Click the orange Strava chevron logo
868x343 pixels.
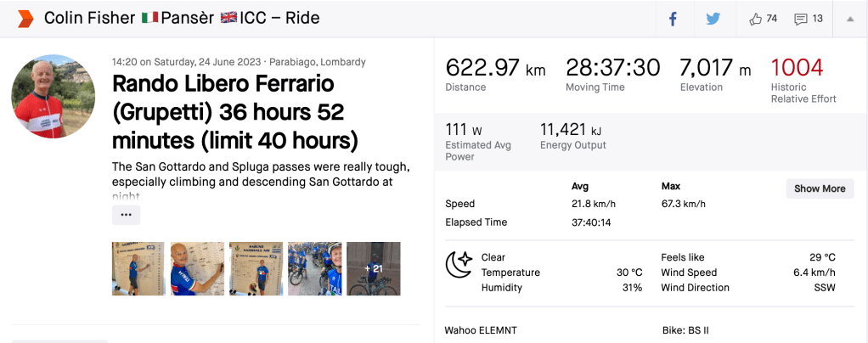click(x=25, y=19)
